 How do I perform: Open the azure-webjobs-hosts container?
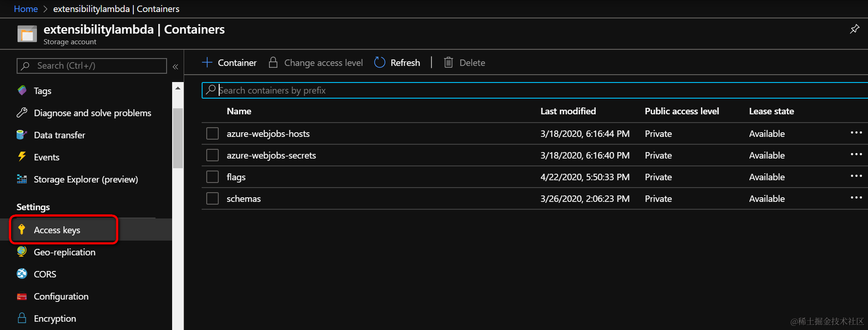pos(268,134)
